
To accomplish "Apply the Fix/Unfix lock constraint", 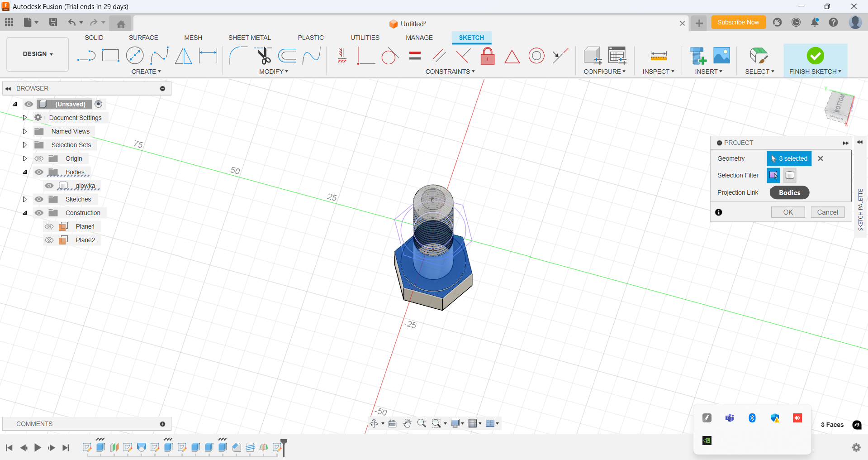I will [488, 56].
